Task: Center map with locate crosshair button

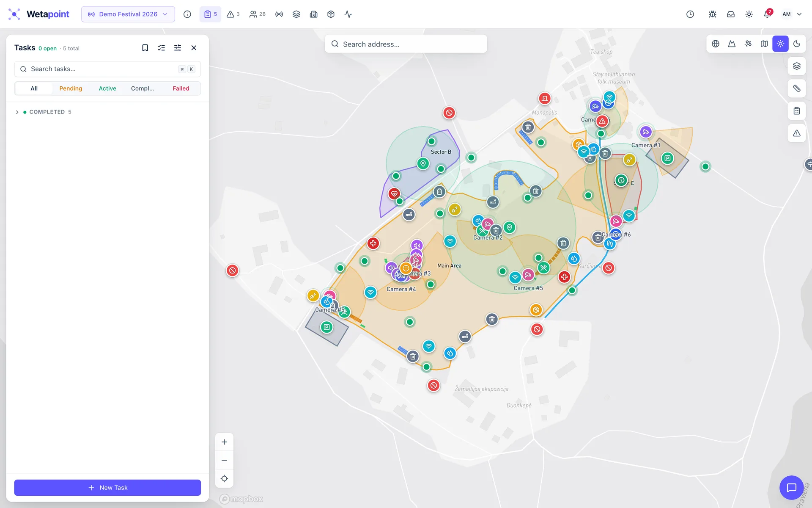Action: click(224, 478)
